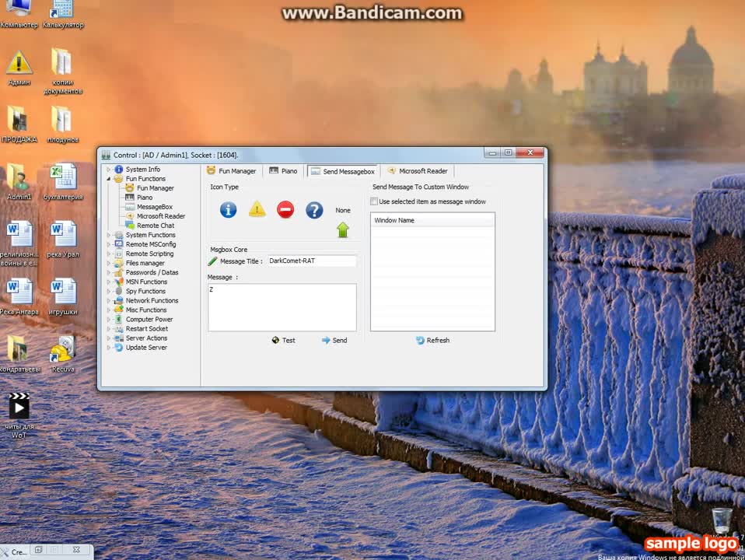The image size is (745, 560).
Task: Select Microsoft Reader in the left tree
Action: (161, 216)
